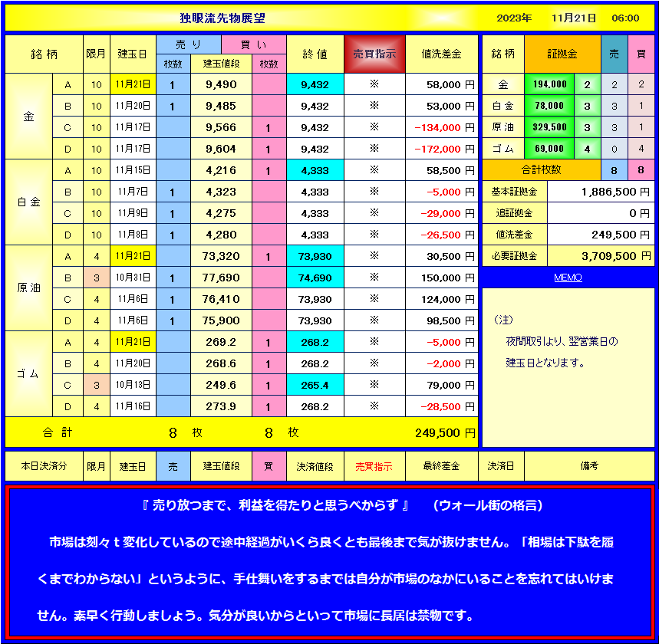
Task: Click the 買い column header
Action: click(254, 44)
